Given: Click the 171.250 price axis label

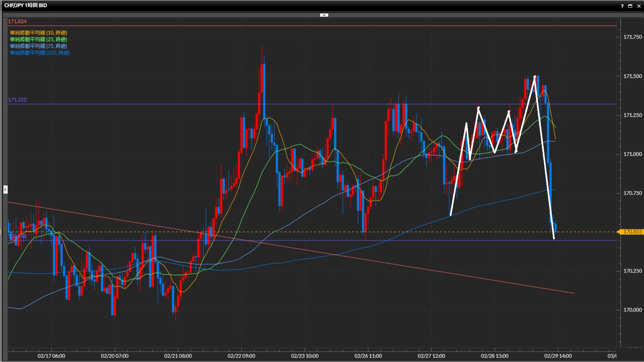Looking at the screenshot, I should pos(632,115).
